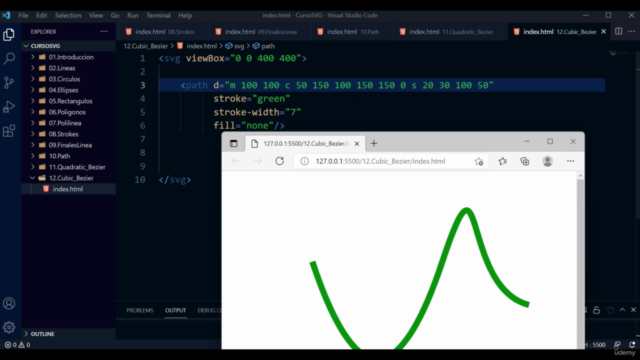
Task: Open the browser profile avatar
Action: coord(547,161)
